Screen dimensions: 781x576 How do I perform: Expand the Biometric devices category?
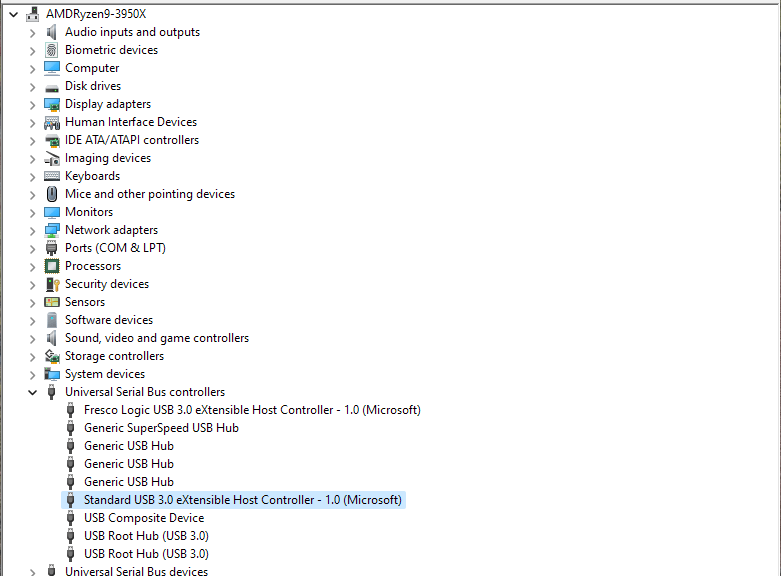32,51
